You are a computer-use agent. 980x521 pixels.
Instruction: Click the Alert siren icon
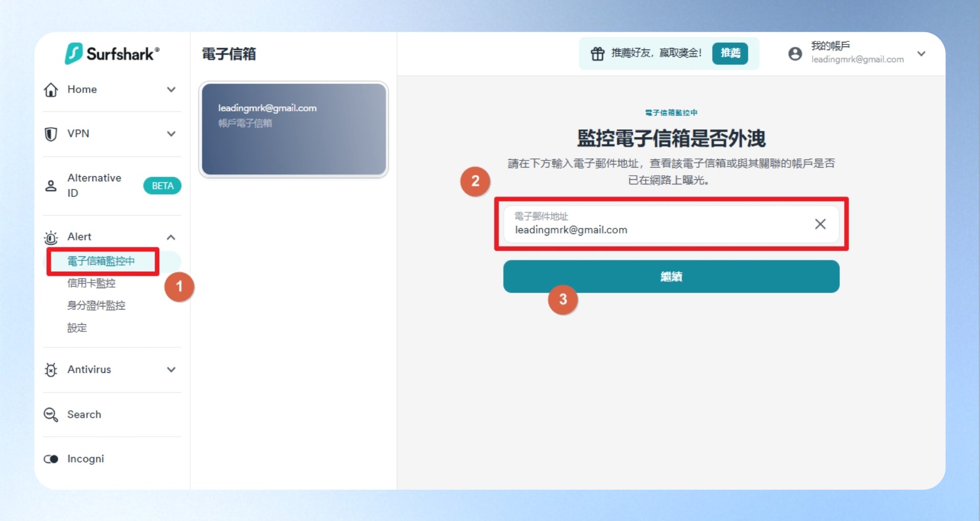click(x=51, y=238)
